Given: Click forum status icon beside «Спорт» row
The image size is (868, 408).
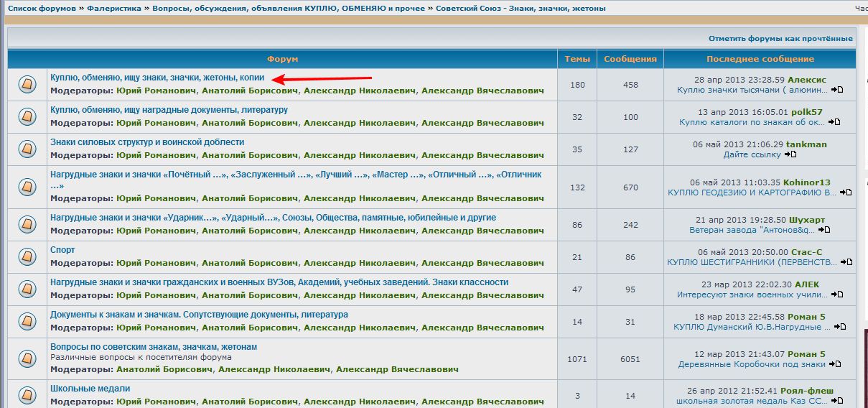Looking at the screenshot, I should tap(27, 256).
